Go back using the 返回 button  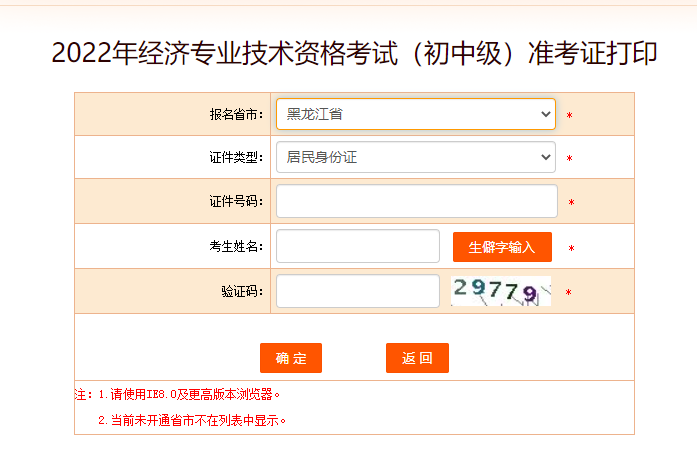click(x=417, y=358)
